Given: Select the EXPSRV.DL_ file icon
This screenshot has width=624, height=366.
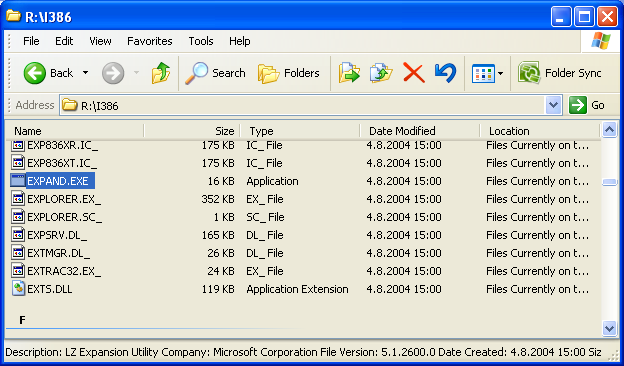Looking at the screenshot, I should click(18, 235).
